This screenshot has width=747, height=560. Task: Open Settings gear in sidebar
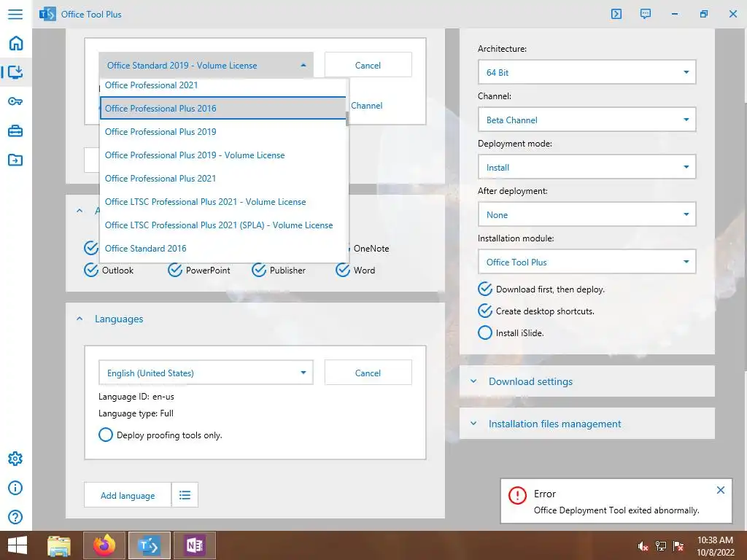coord(15,459)
